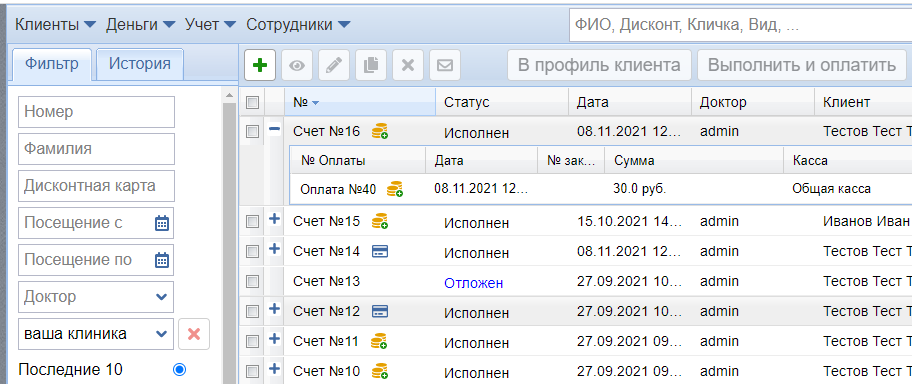Add a new invoice with green plus
The image size is (912, 384).
point(260,65)
